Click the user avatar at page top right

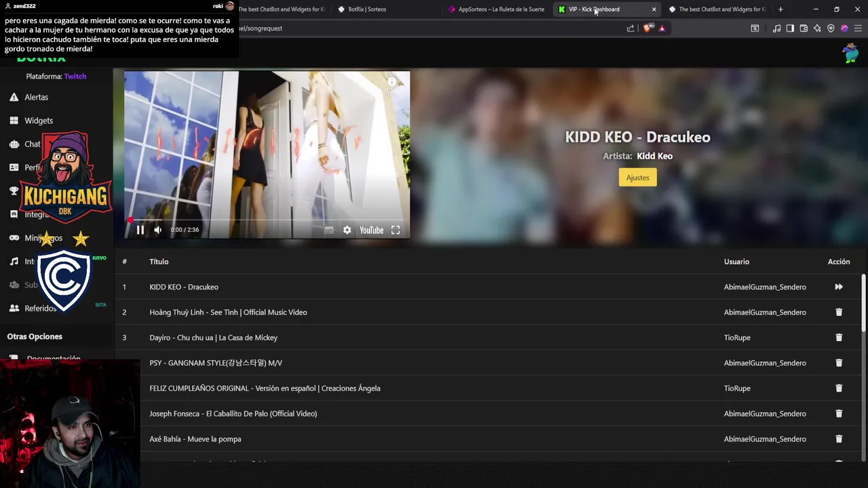(850, 53)
